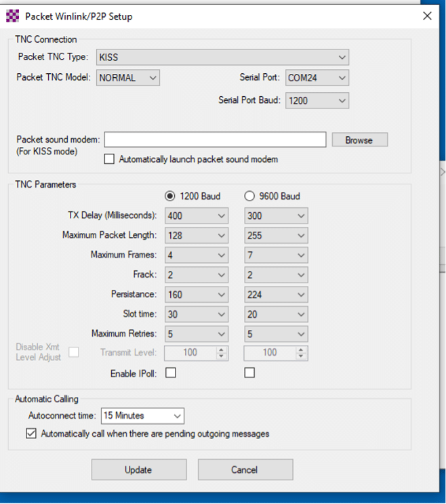Enable automatically launch packet sound modem
446x504 pixels.
pos(109,160)
